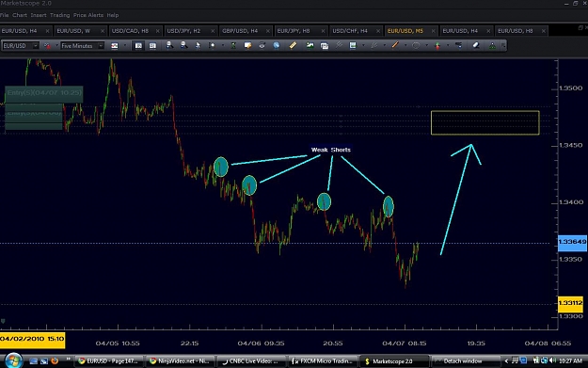This screenshot has width=588, height=368.
Task: Click the Weak Shorts text label
Action: click(x=331, y=150)
